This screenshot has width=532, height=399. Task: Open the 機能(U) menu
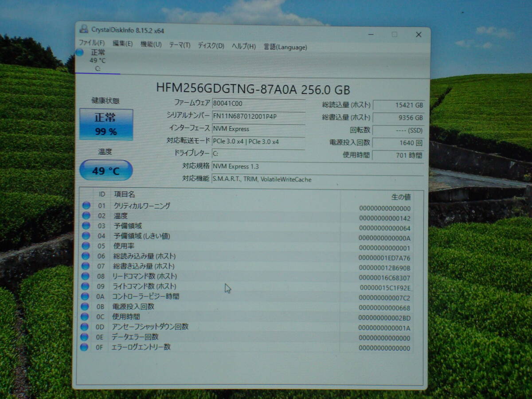[151, 44]
